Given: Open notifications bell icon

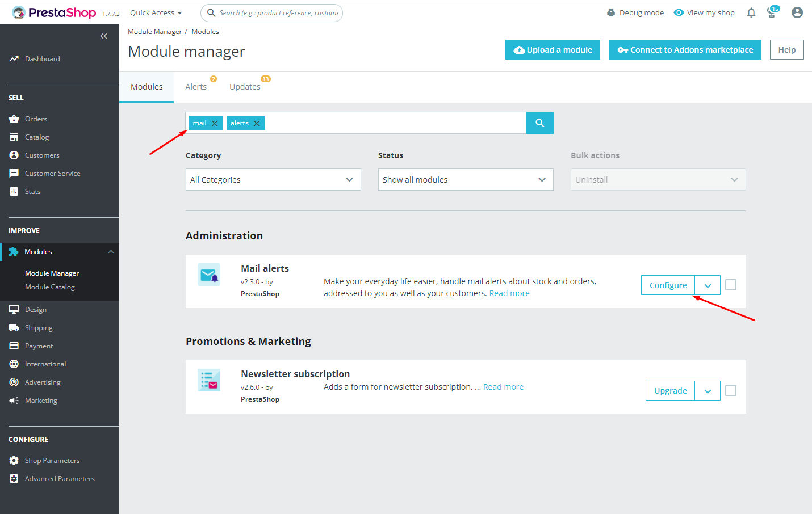Looking at the screenshot, I should pyautogui.click(x=751, y=12).
